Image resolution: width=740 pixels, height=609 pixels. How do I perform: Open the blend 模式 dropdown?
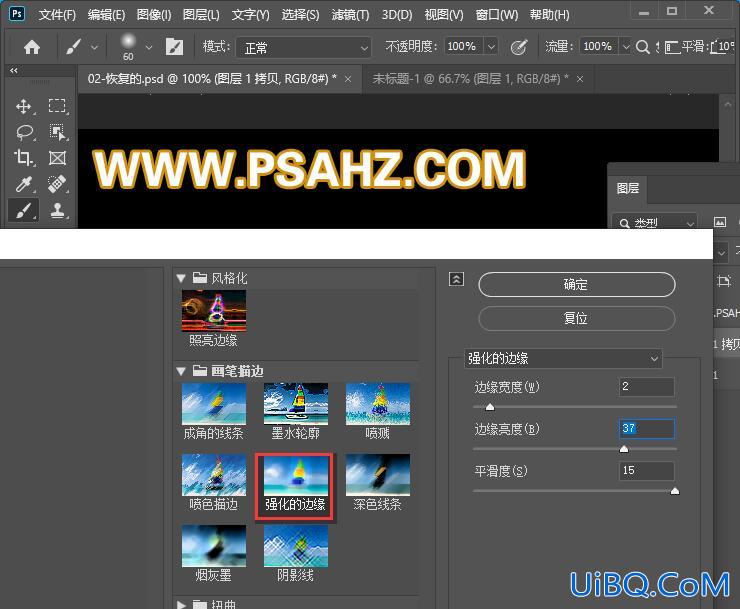pyautogui.click(x=303, y=48)
